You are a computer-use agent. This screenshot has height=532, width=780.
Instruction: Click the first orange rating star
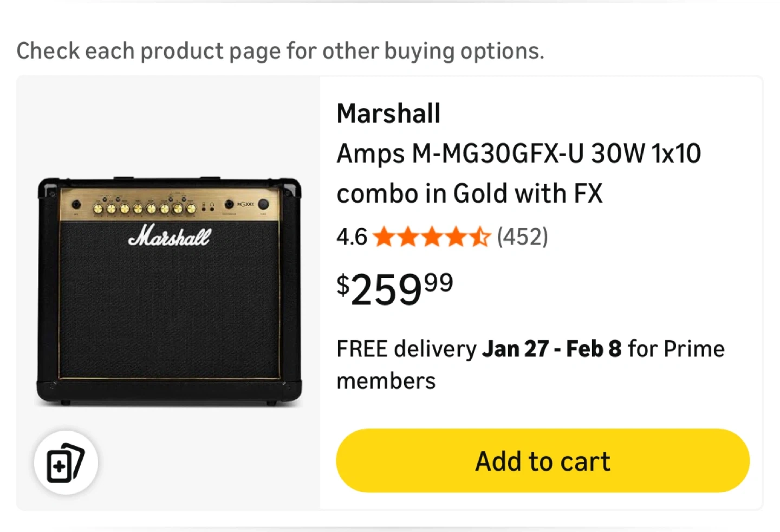click(x=384, y=237)
